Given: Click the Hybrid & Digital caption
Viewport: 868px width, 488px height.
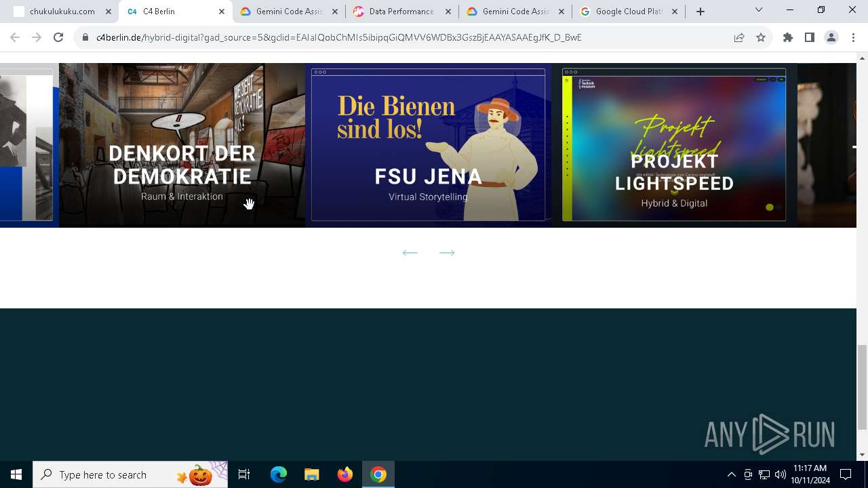Looking at the screenshot, I should point(674,203).
